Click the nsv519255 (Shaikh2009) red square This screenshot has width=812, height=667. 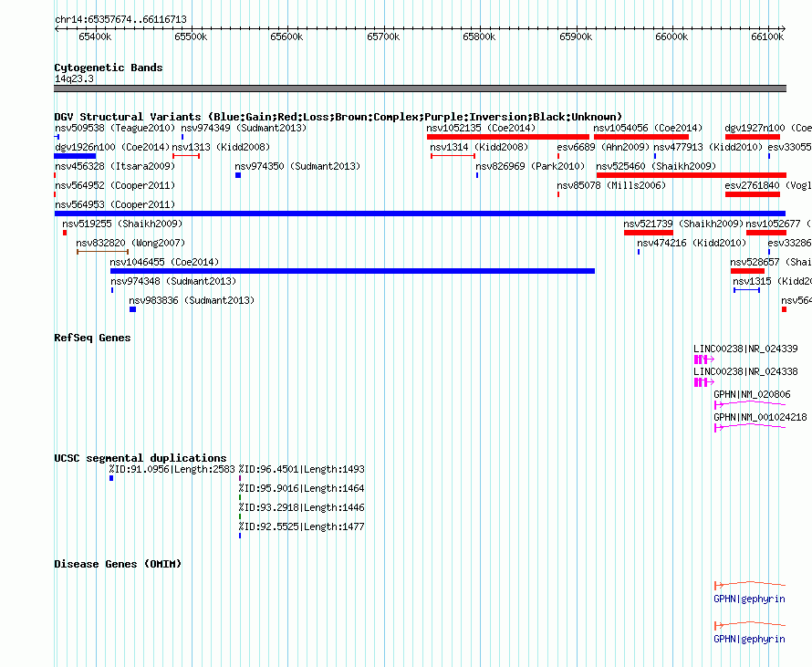pyautogui.click(x=65, y=233)
